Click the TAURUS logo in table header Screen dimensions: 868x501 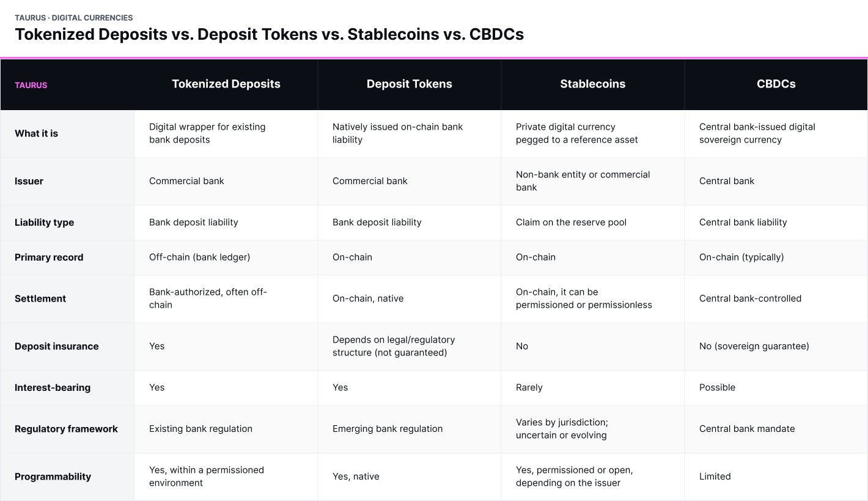[31, 85]
